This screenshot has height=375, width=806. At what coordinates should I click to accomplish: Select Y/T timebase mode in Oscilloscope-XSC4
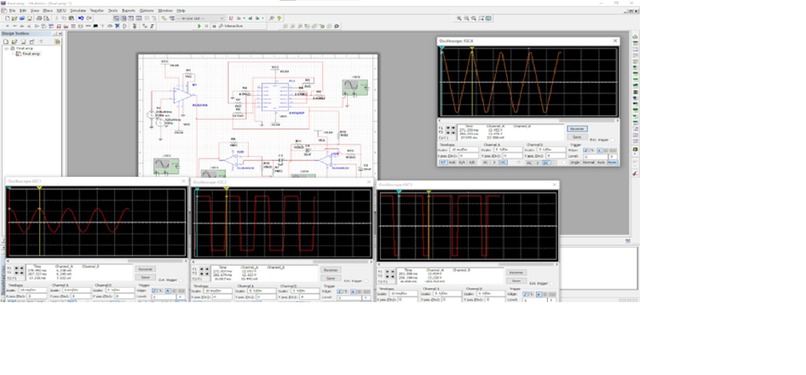coord(443,162)
